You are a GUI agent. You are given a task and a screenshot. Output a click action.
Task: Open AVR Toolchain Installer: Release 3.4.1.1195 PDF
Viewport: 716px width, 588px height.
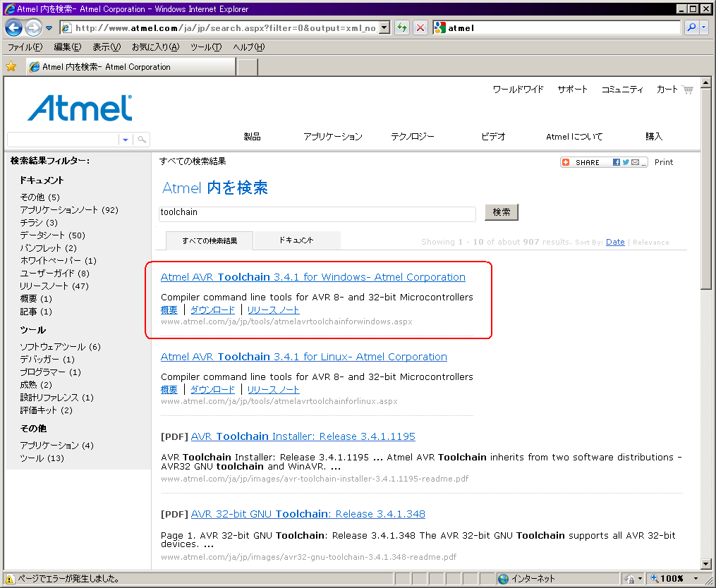coord(303,436)
